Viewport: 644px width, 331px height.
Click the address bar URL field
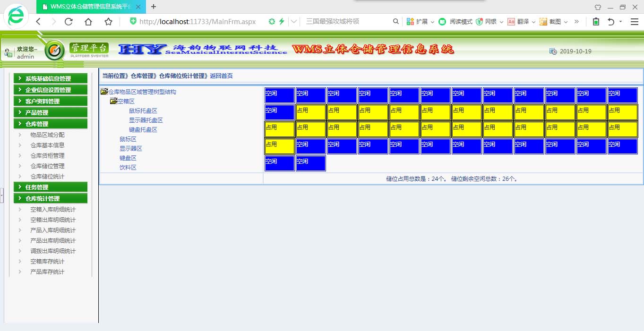(198, 22)
